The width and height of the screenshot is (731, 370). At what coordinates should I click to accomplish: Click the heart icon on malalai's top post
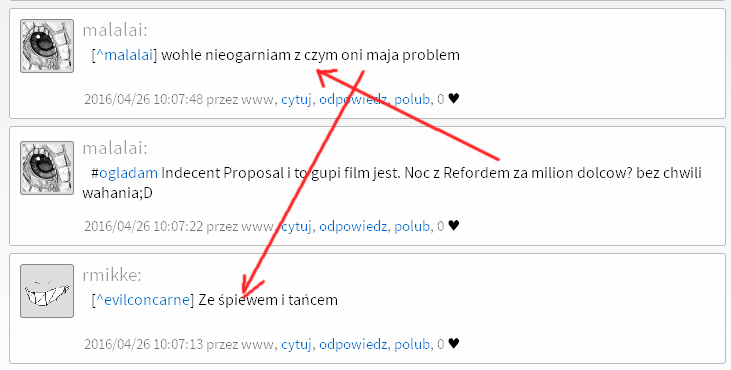tap(454, 99)
